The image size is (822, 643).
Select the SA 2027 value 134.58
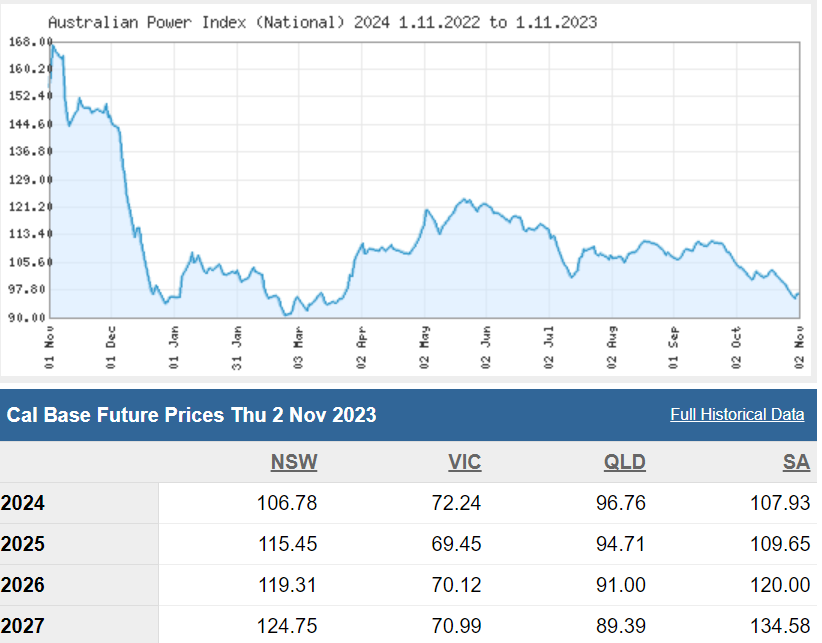(780, 626)
